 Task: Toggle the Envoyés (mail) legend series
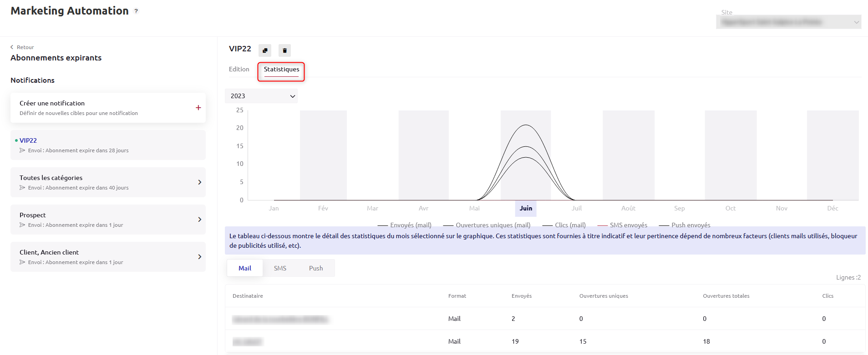[405, 225]
